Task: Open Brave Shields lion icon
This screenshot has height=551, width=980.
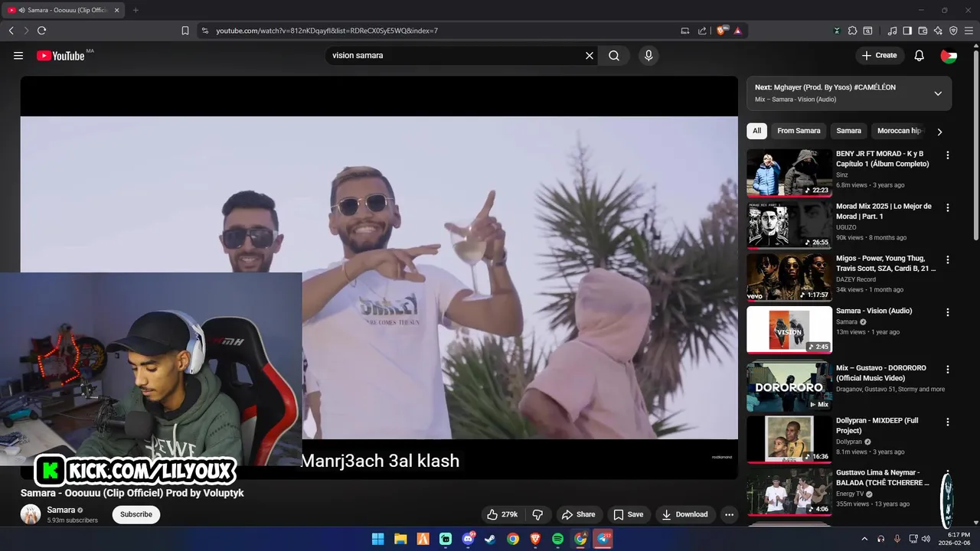Action: pos(721,31)
